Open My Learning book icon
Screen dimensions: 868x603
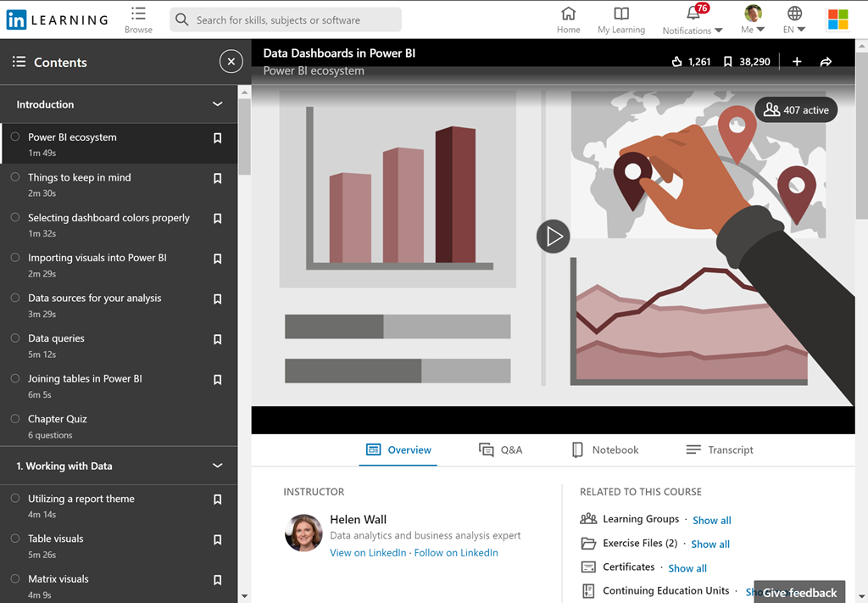tap(620, 14)
